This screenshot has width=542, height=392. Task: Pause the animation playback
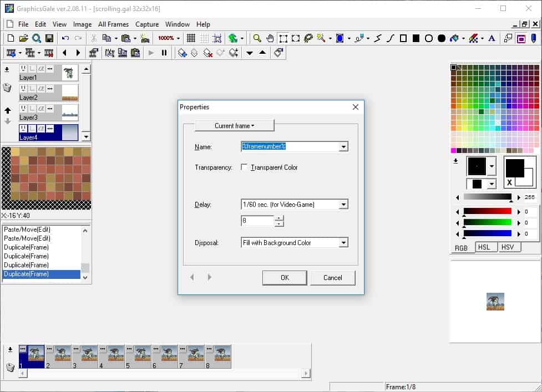point(164,53)
